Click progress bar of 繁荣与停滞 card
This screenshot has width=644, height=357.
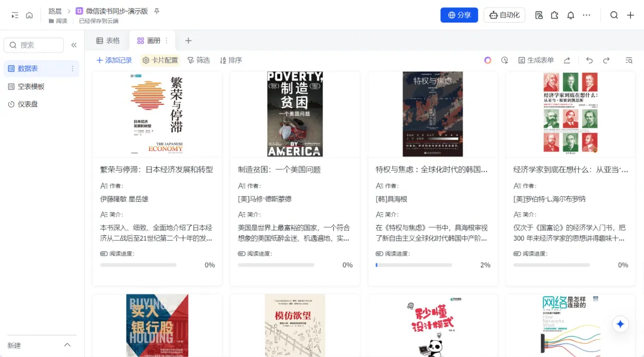(138, 265)
